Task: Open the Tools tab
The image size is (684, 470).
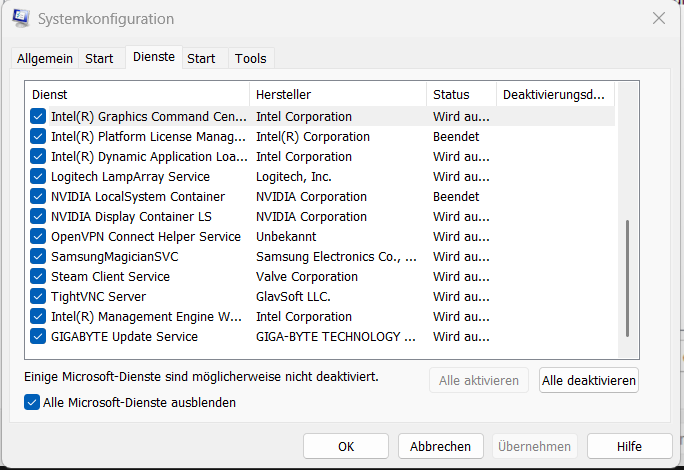Action: pos(251,59)
